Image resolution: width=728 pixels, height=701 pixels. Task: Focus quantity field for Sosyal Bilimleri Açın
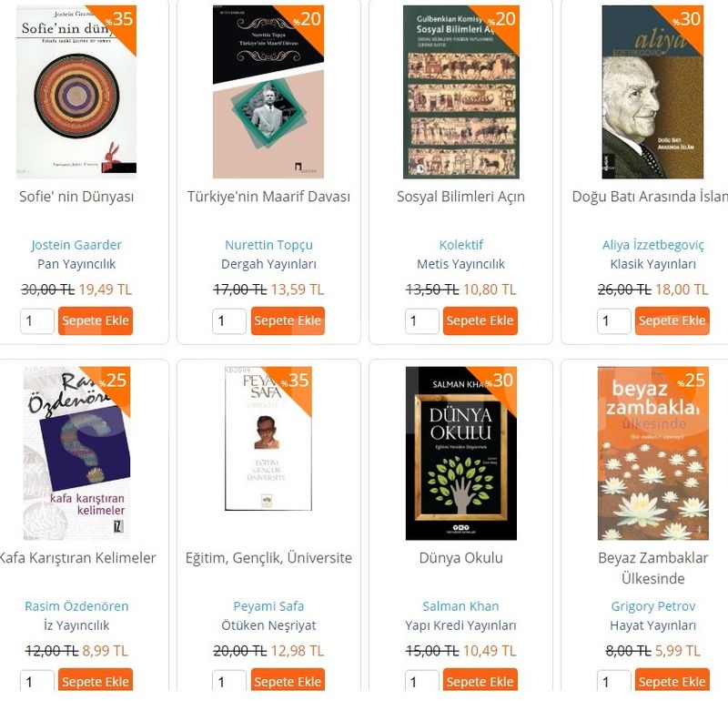421,321
